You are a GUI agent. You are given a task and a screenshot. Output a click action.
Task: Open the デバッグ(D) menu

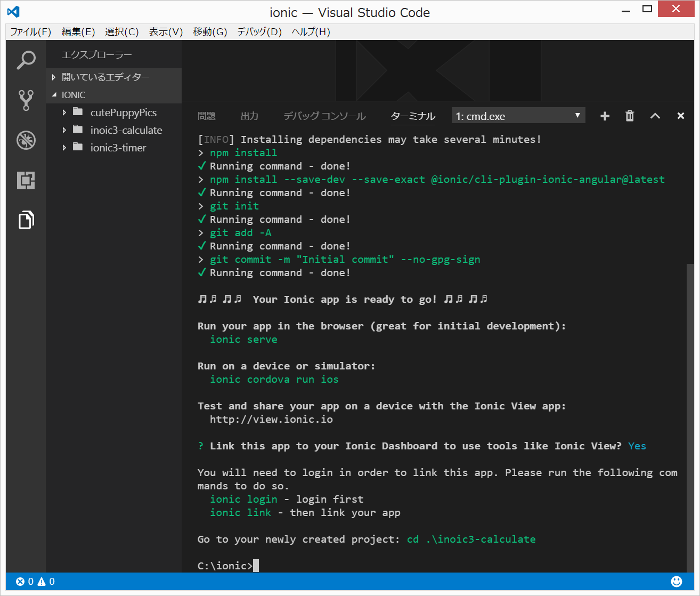[x=259, y=32]
